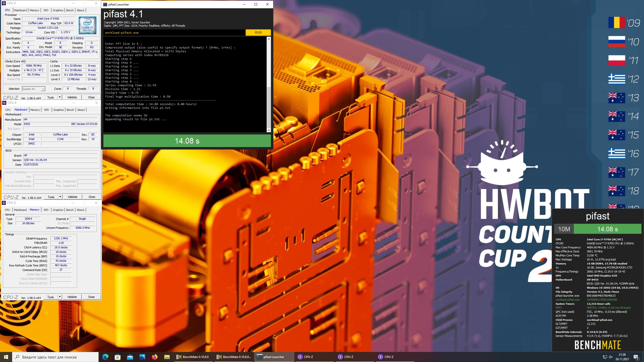
Task: Open the Windows Start menu
Action: click(x=6, y=357)
